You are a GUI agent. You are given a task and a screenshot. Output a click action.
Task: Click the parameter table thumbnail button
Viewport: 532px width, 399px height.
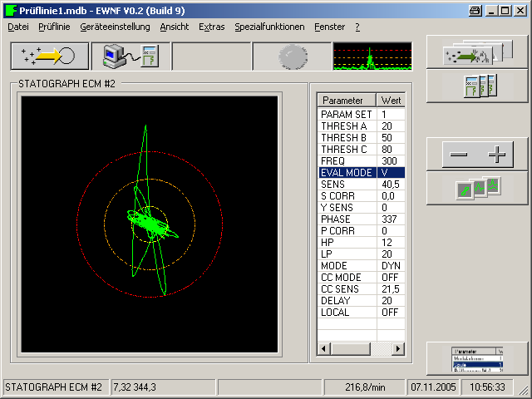click(x=477, y=359)
